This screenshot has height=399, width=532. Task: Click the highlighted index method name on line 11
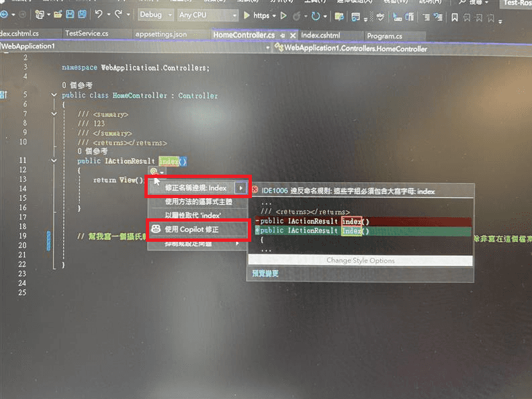[x=169, y=161]
